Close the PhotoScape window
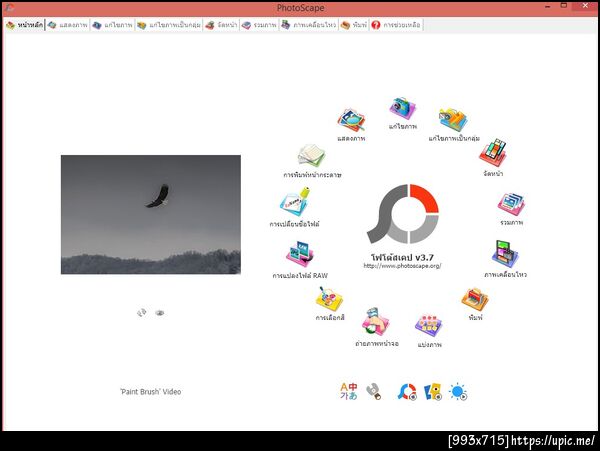This screenshot has height=451, width=600. [585, 6]
